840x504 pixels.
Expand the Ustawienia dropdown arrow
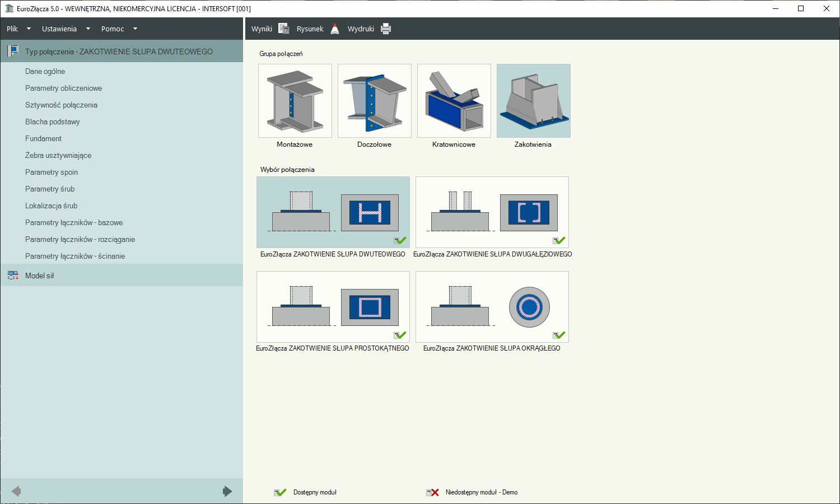[88, 29]
